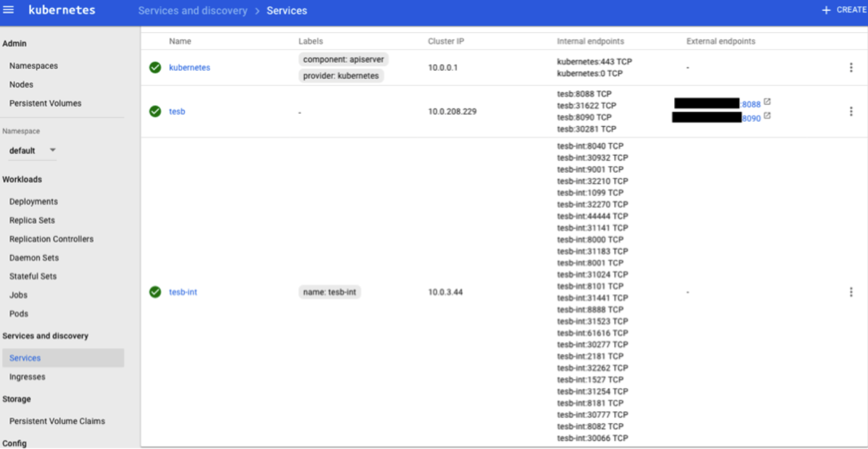Screen dimensions: 868x449
Task: Click the tesb service status checkmark
Action: tap(155, 111)
